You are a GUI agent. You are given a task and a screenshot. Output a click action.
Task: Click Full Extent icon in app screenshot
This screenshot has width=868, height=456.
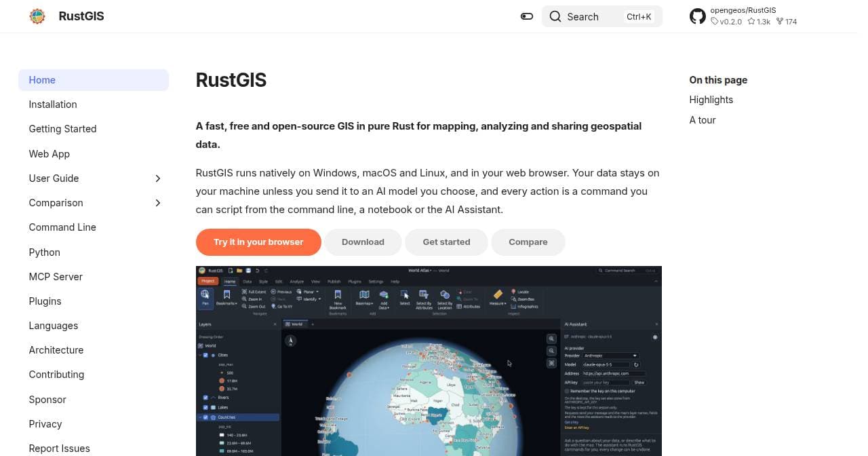point(244,292)
